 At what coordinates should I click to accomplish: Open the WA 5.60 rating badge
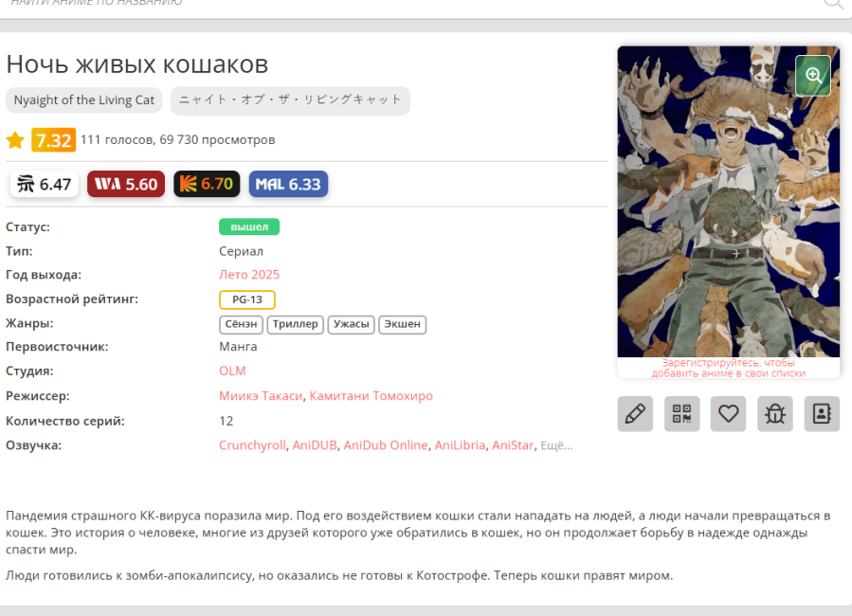126,184
